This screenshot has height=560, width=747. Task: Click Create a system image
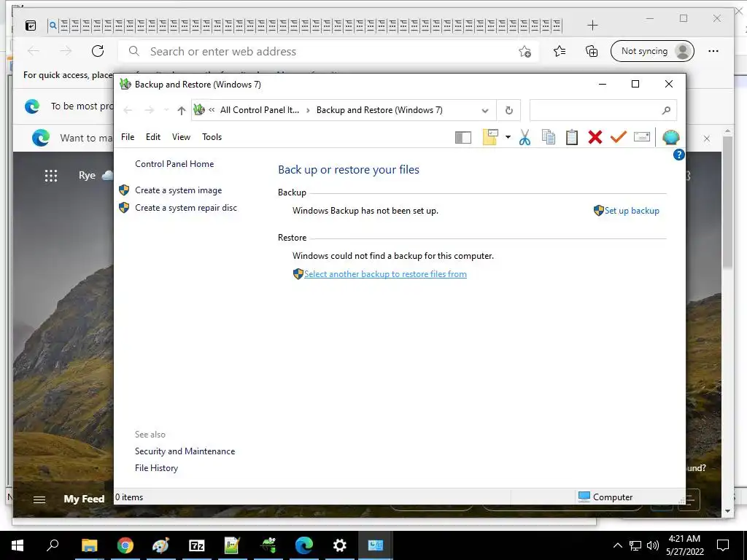pyautogui.click(x=178, y=190)
